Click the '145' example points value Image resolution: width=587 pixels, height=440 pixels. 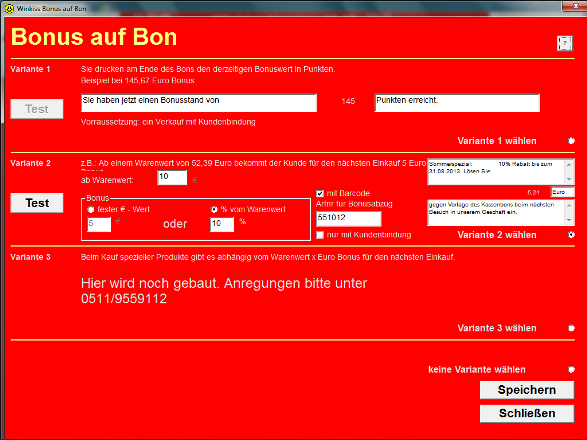(x=348, y=101)
